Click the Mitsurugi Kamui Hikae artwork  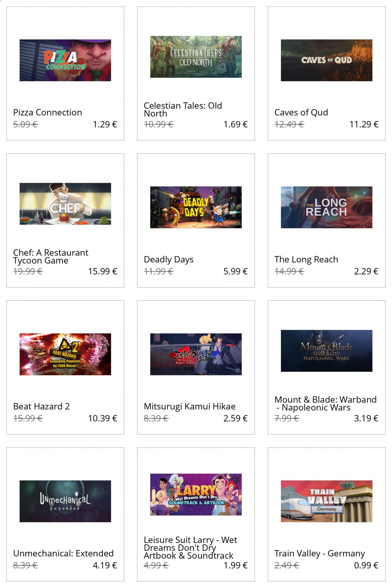(x=196, y=354)
